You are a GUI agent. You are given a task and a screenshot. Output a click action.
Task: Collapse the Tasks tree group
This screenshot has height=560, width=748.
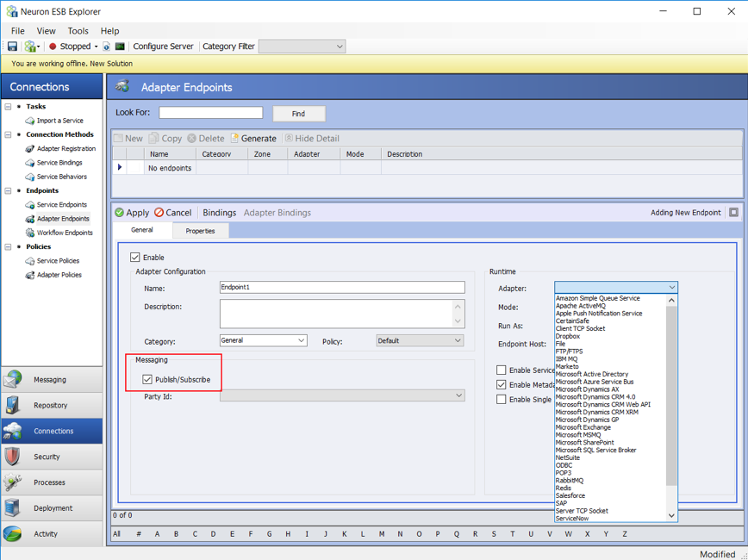(x=8, y=106)
